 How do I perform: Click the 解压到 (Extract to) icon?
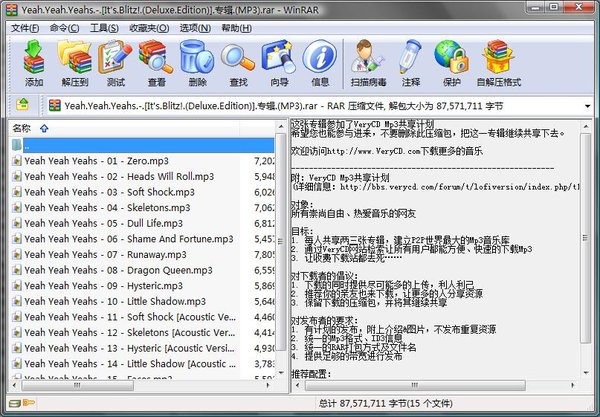tap(75, 63)
